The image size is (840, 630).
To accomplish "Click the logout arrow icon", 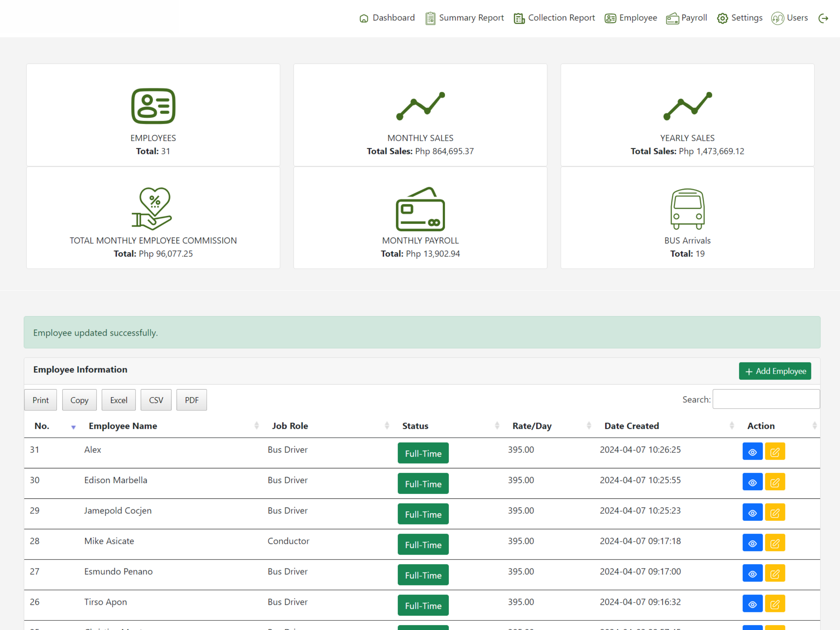I will 823,18.
